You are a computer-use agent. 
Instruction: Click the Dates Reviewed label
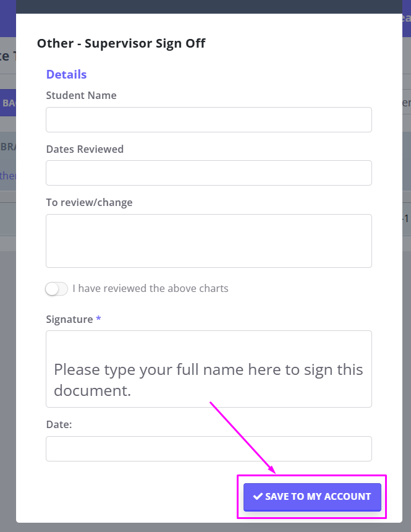point(85,149)
